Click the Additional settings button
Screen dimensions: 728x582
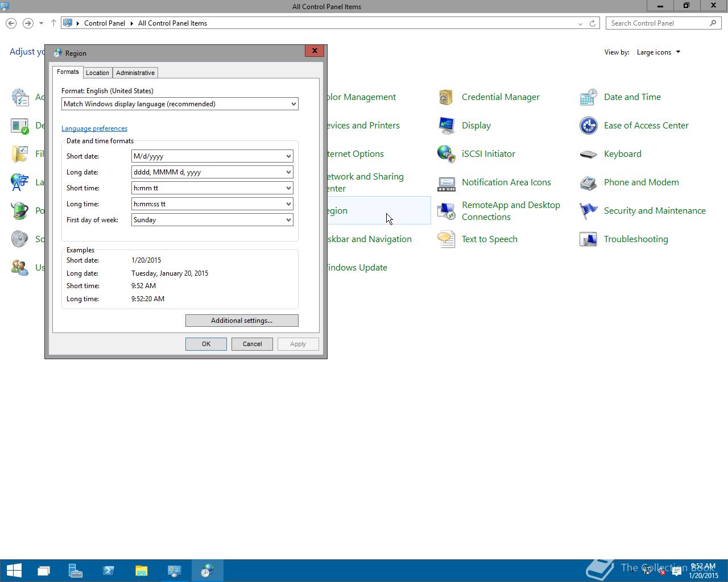(x=242, y=321)
